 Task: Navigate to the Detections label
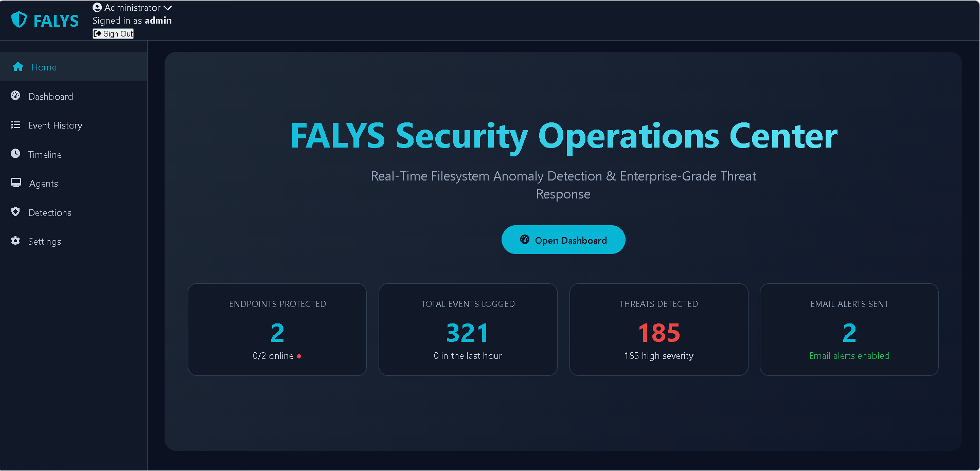point(50,212)
